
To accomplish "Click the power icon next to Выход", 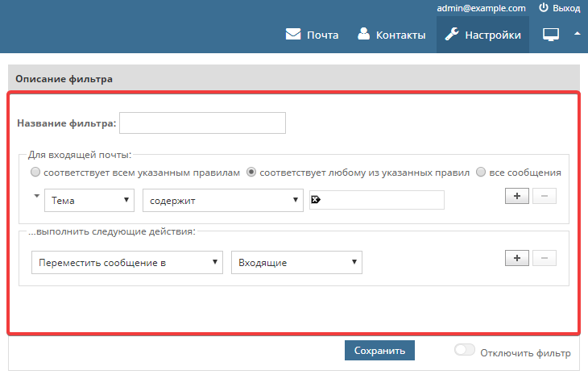I will pos(544,7).
